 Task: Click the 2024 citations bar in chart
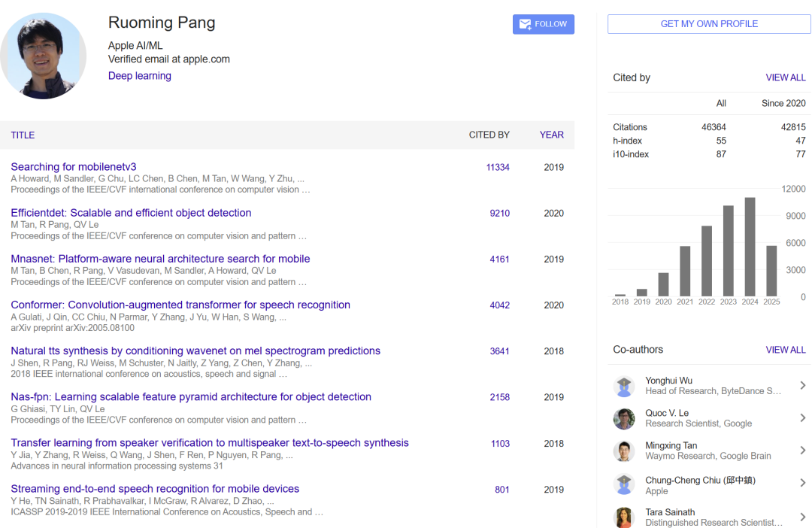point(750,247)
